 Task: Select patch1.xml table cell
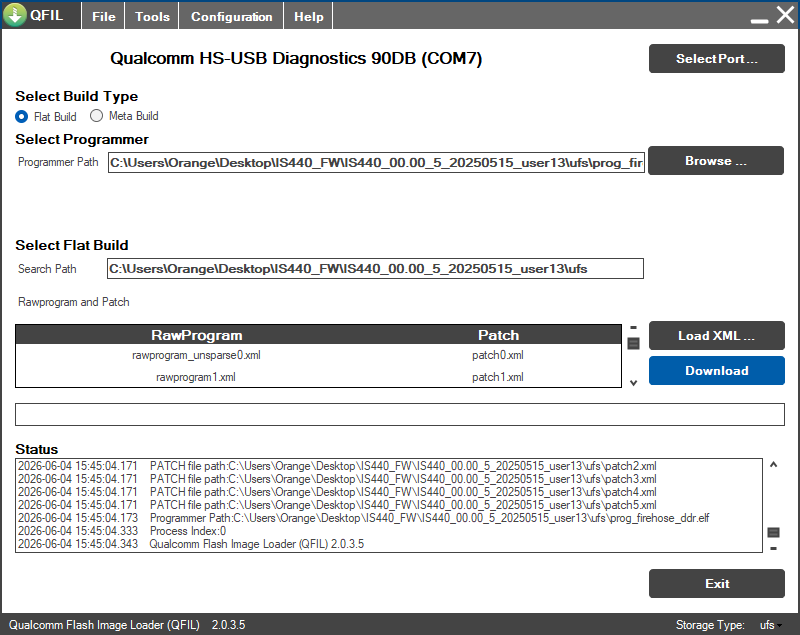(x=498, y=377)
